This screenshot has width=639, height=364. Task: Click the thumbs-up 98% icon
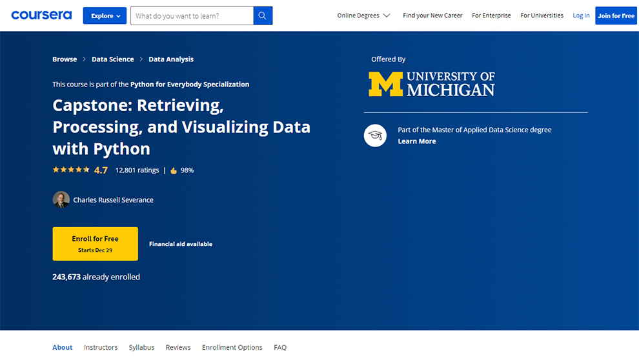pyautogui.click(x=174, y=170)
